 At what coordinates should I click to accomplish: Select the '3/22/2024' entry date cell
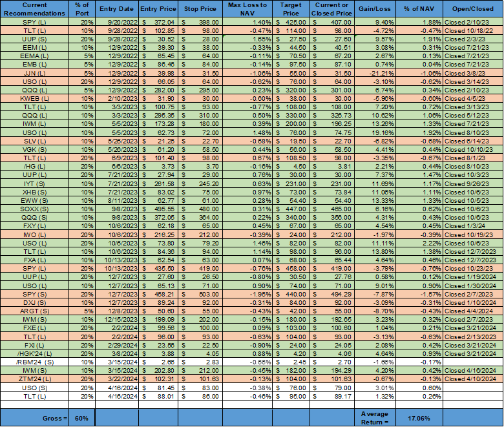coord(117,379)
